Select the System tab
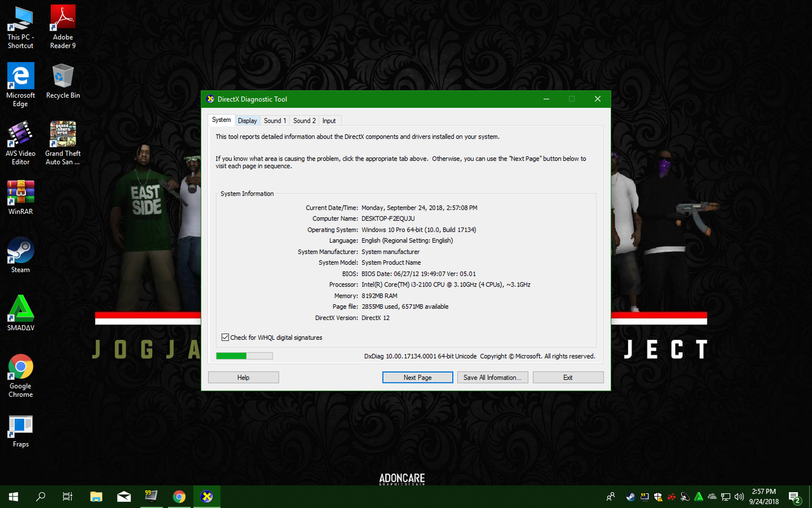The width and height of the screenshot is (812, 508). tap(221, 120)
